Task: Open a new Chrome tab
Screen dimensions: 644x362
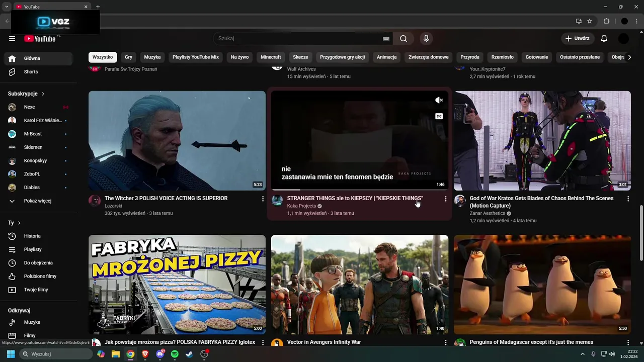Action: (98, 7)
